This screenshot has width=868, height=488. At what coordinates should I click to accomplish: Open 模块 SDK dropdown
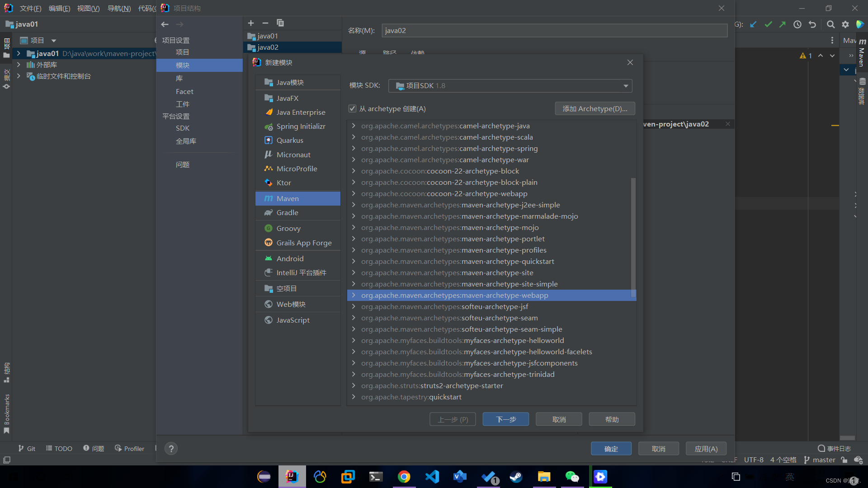(x=510, y=86)
